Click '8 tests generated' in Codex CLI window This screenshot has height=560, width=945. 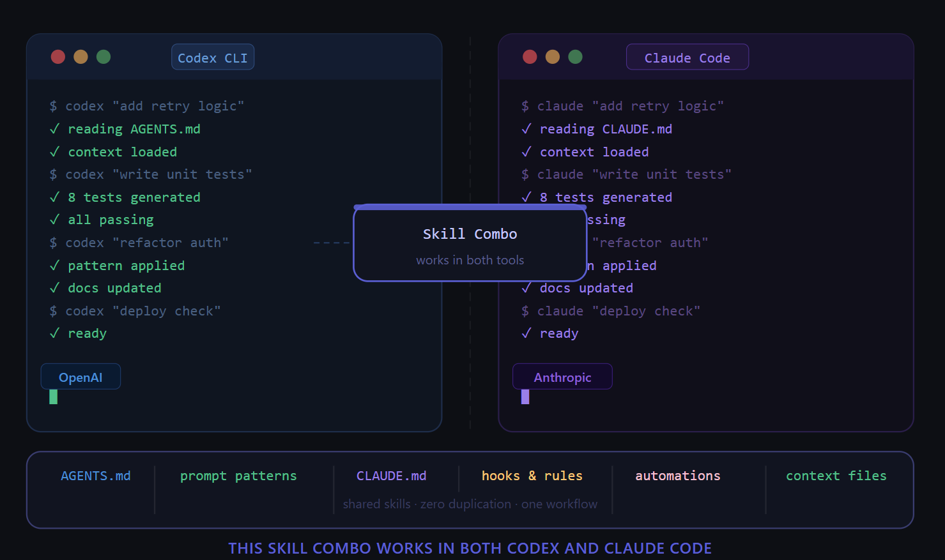click(x=134, y=197)
